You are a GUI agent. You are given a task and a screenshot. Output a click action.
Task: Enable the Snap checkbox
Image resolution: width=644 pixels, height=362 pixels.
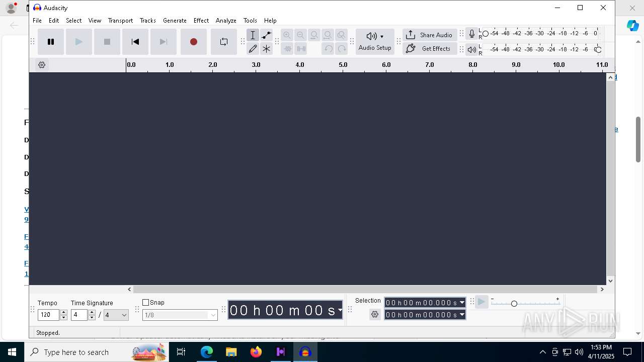click(x=146, y=302)
